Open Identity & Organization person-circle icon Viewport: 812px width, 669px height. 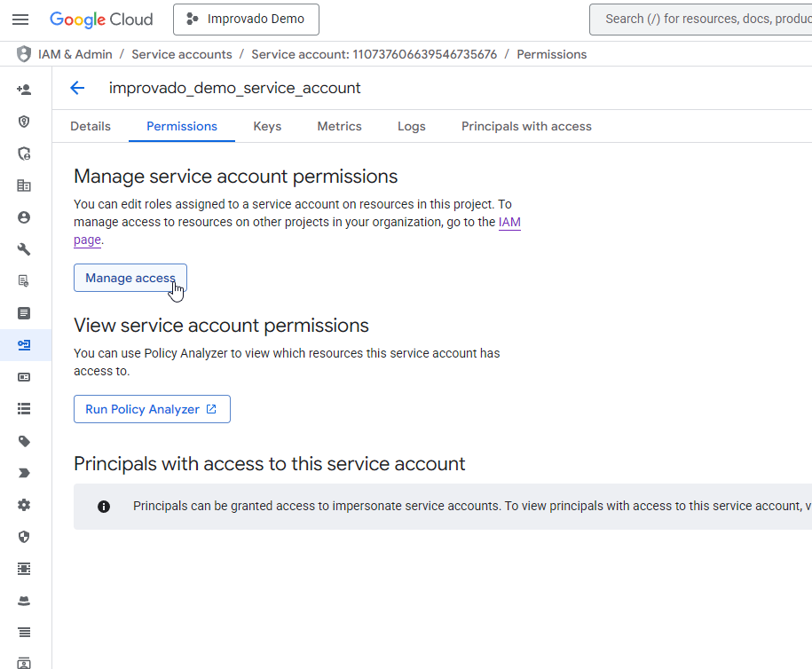(24, 217)
